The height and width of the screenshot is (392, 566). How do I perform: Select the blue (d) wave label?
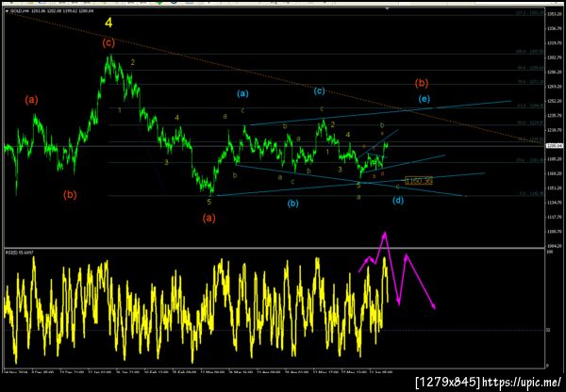point(398,201)
